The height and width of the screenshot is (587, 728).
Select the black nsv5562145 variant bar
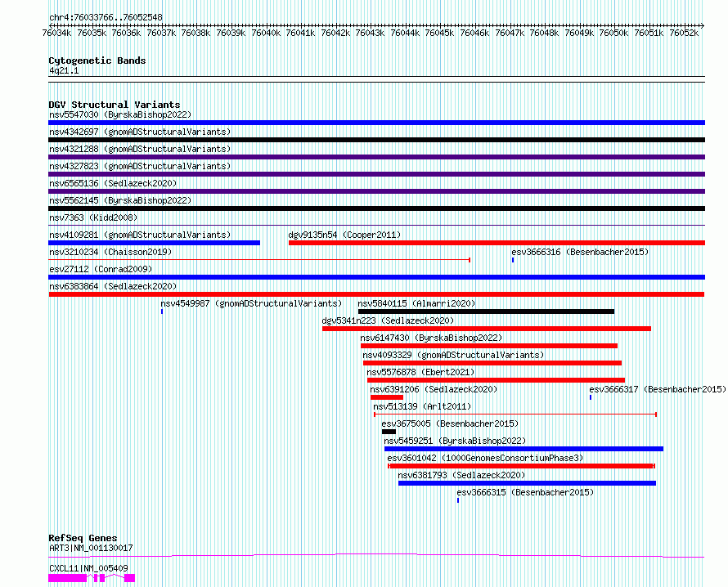[x=376, y=208]
